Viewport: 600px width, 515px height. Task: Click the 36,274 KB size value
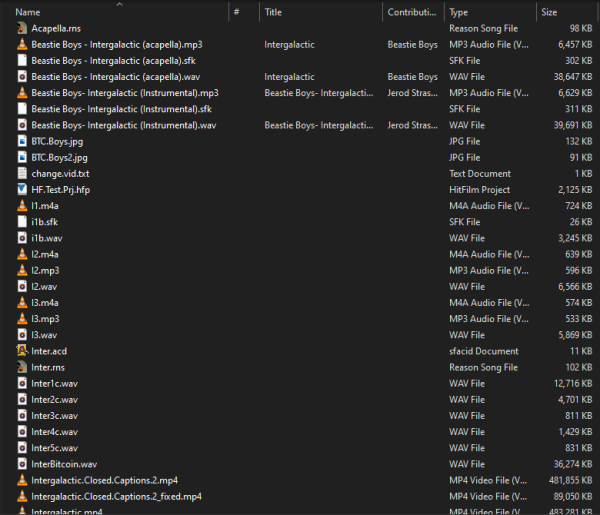coord(573,464)
